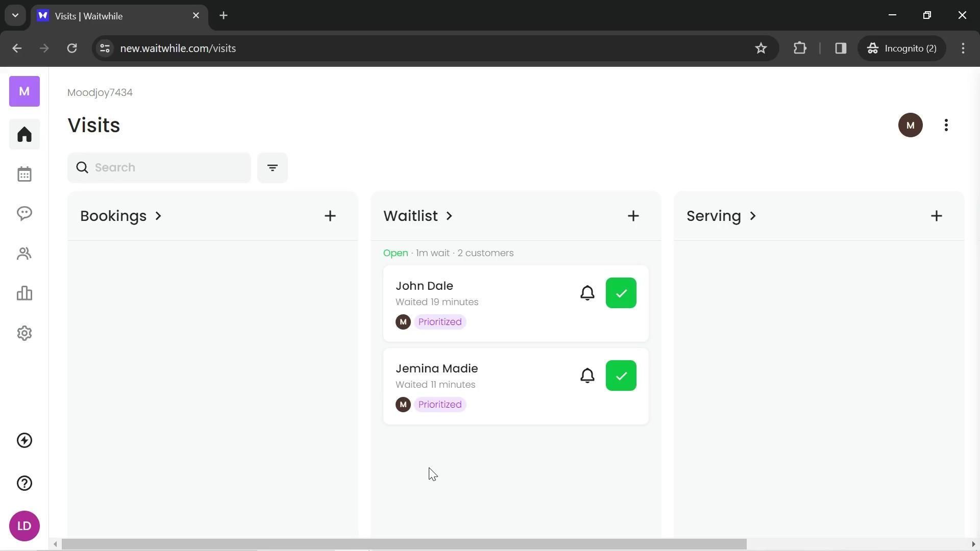The width and height of the screenshot is (980, 551).
Task: Click the lightning bolt quick actions icon
Action: point(24,440)
